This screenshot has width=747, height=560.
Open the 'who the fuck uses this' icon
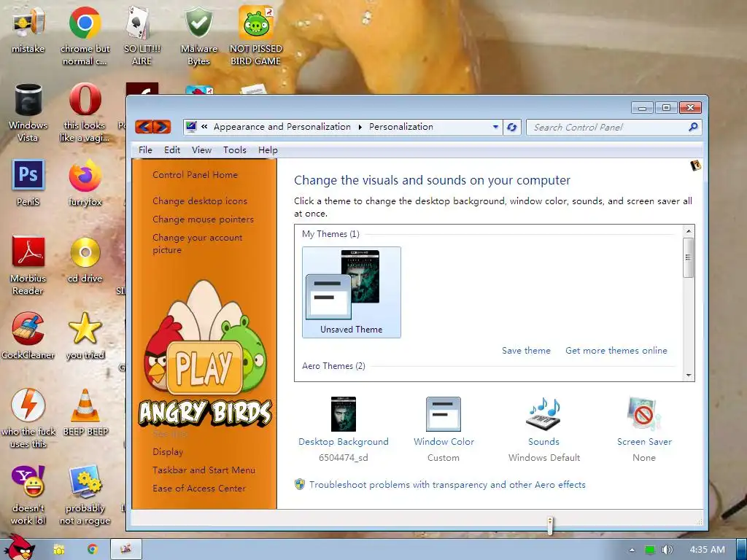click(28, 419)
